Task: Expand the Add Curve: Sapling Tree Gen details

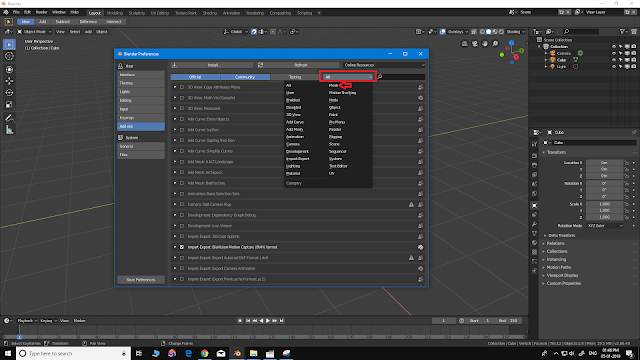Action: [175, 140]
